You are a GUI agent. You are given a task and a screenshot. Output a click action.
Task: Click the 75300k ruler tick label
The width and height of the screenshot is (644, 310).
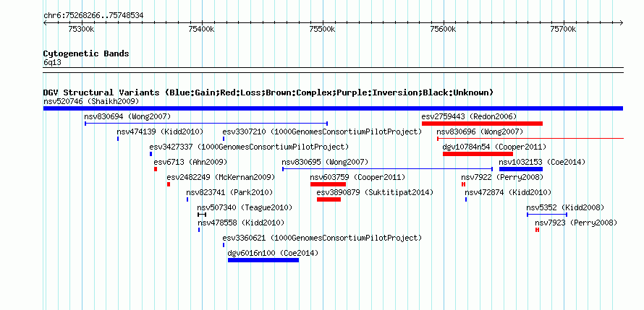click(82, 29)
